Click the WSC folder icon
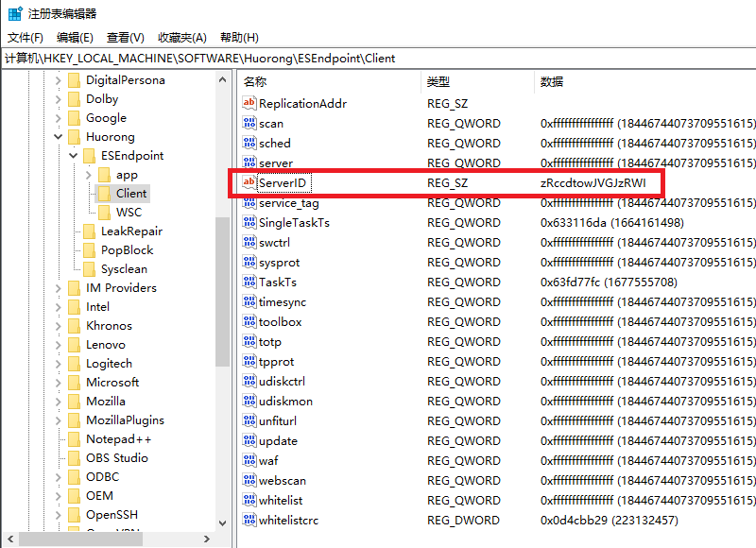 (x=103, y=212)
